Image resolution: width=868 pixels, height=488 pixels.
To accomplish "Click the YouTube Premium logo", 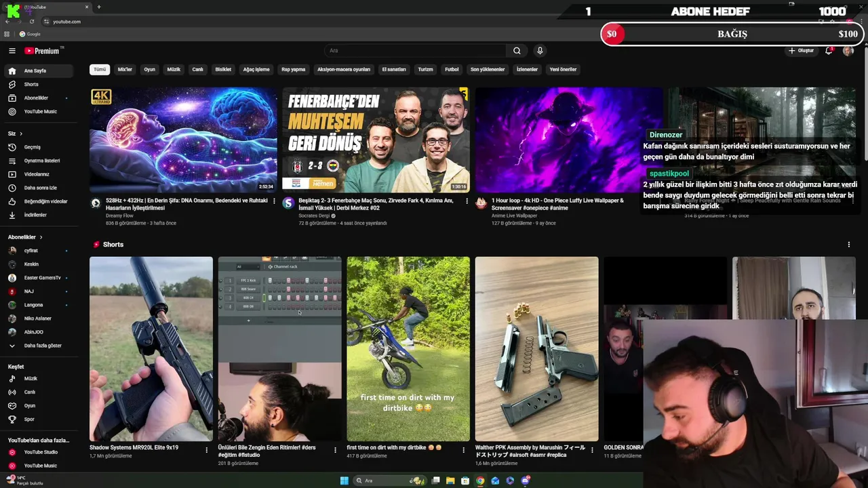I will coord(43,51).
